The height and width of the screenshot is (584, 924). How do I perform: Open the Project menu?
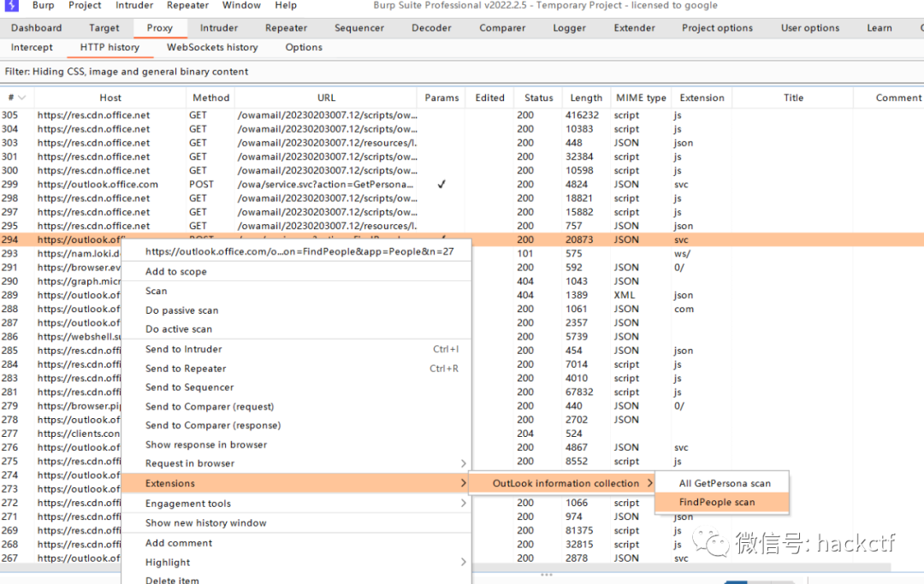click(85, 5)
